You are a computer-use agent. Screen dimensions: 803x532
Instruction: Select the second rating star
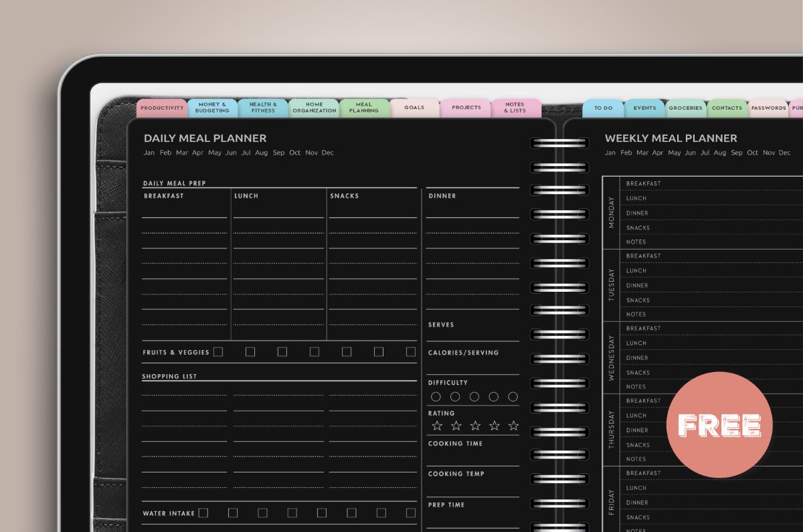tap(456, 426)
